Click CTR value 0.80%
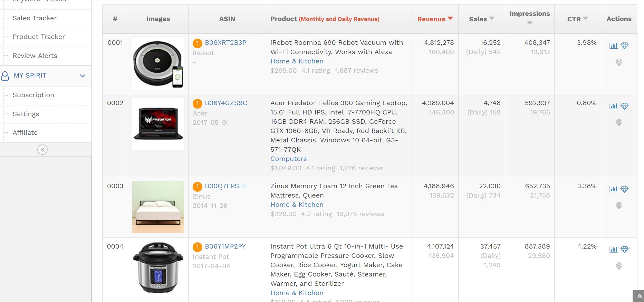The height and width of the screenshot is (302, 644). 587,103
